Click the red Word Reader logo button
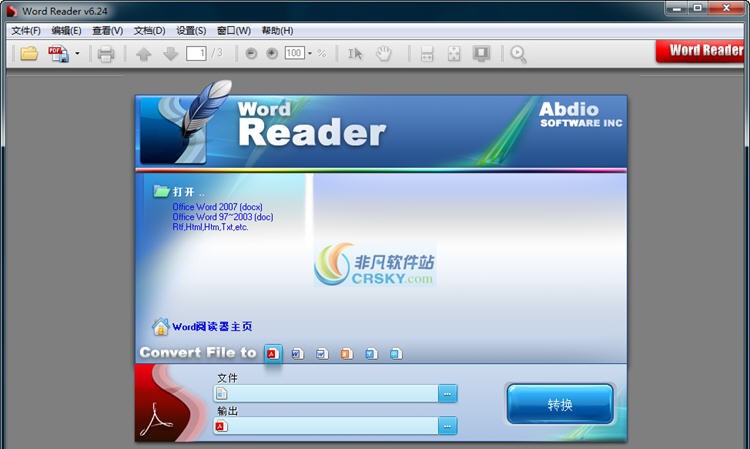 pyautogui.click(x=700, y=51)
